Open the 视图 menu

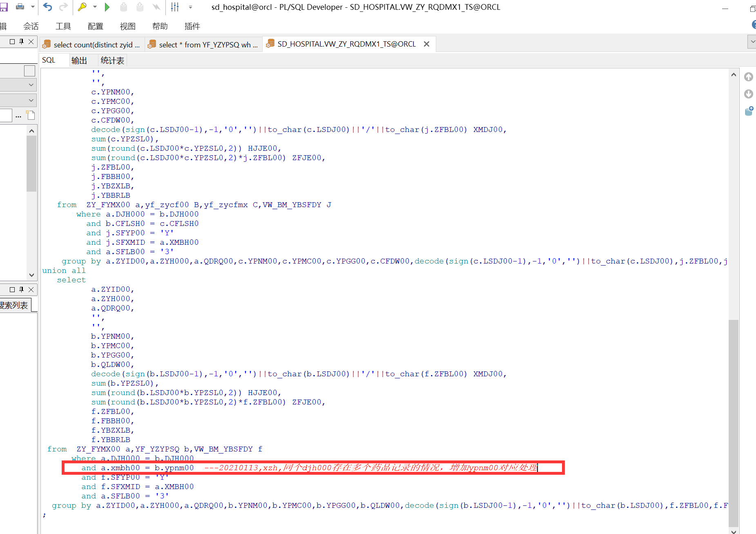point(128,26)
